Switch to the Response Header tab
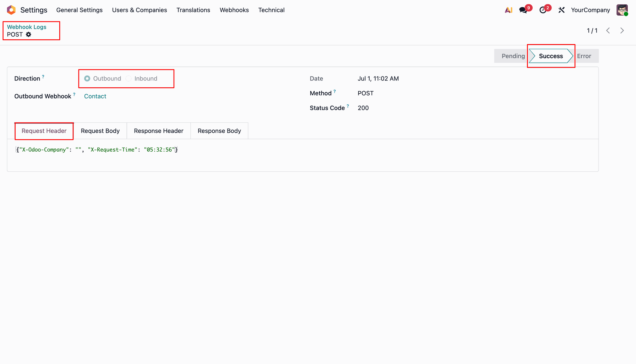636x364 pixels. pos(159,131)
